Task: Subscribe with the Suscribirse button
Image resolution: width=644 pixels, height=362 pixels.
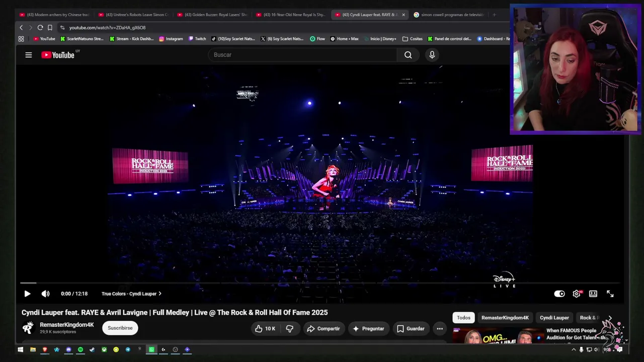Action: 120,328
